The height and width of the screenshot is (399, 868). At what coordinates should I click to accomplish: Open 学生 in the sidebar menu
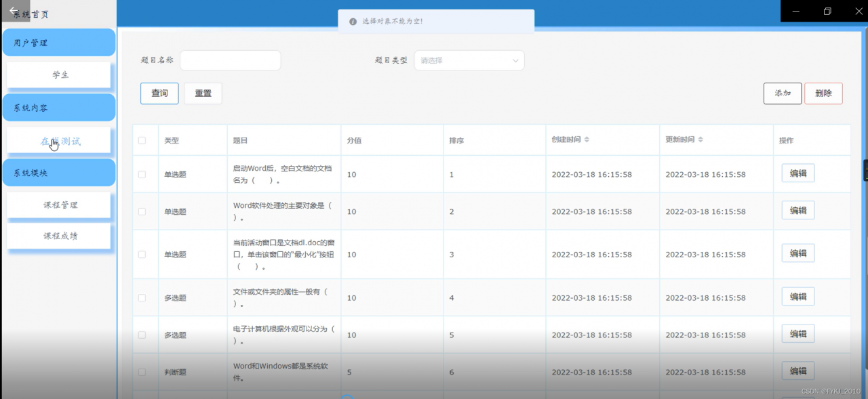pos(60,75)
